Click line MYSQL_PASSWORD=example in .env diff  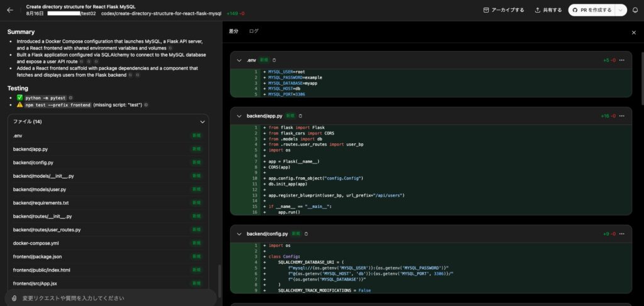pyautogui.click(x=295, y=77)
